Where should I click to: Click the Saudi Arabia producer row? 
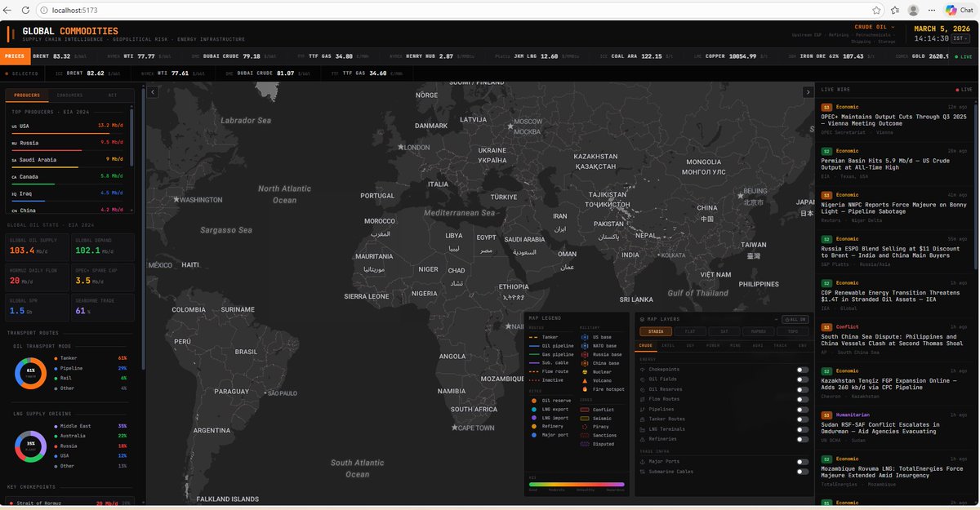[67, 160]
